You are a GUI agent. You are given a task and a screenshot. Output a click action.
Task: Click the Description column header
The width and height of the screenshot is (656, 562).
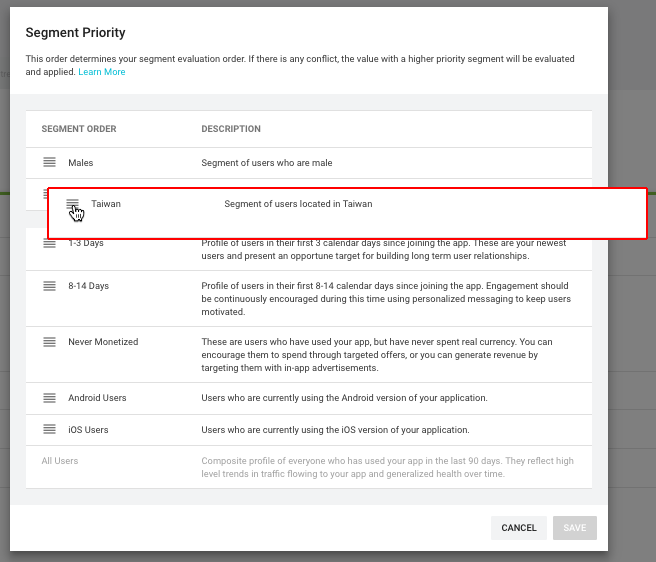[231, 129]
